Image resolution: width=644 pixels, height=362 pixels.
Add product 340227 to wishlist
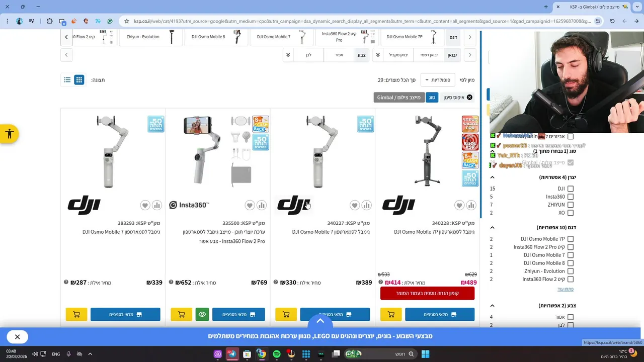tap(355, 205)
